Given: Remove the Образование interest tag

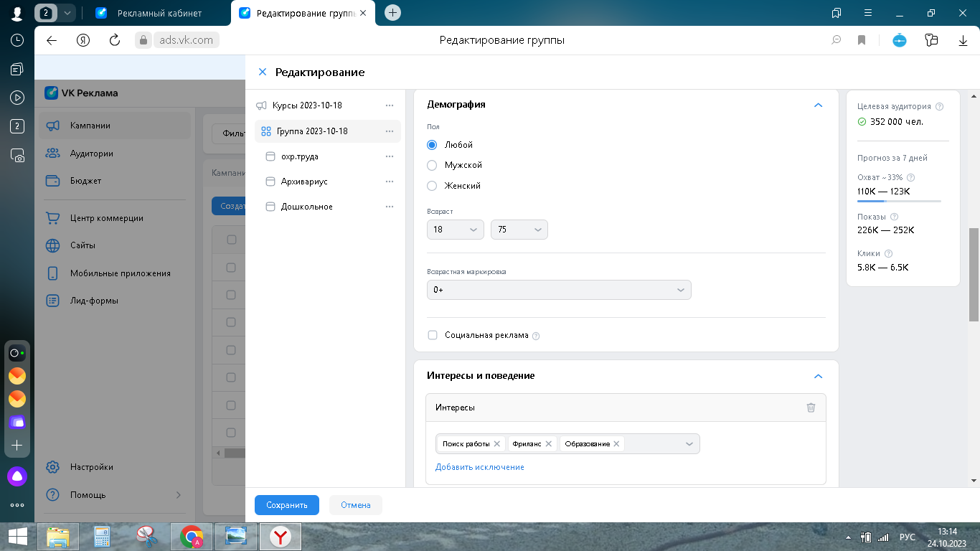Looking at the screenshot, I should [x=616, y=444].
